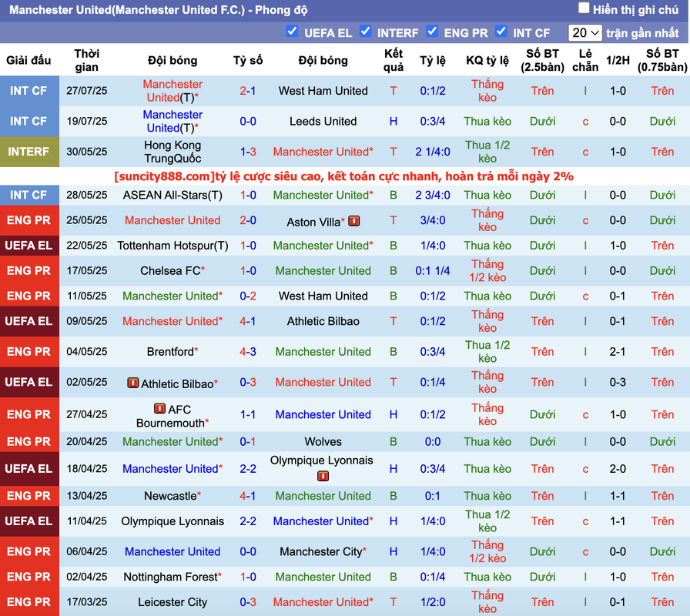
Task: Uncheck the INT CF filter checkbox
Action: point(501,32)
